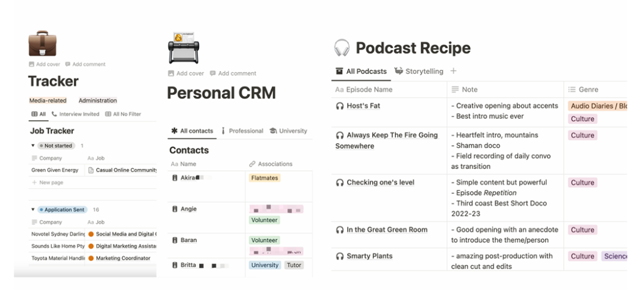Switch to the Professional contacts tab
The width and height of the screenshot is (644, 290).
(242, 131)
